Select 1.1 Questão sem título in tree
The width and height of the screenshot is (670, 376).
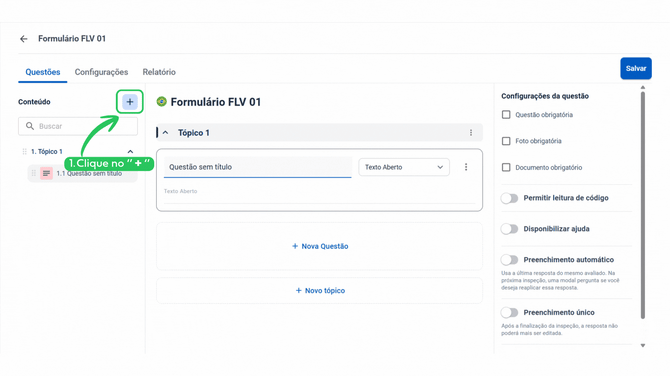(82, 174)
